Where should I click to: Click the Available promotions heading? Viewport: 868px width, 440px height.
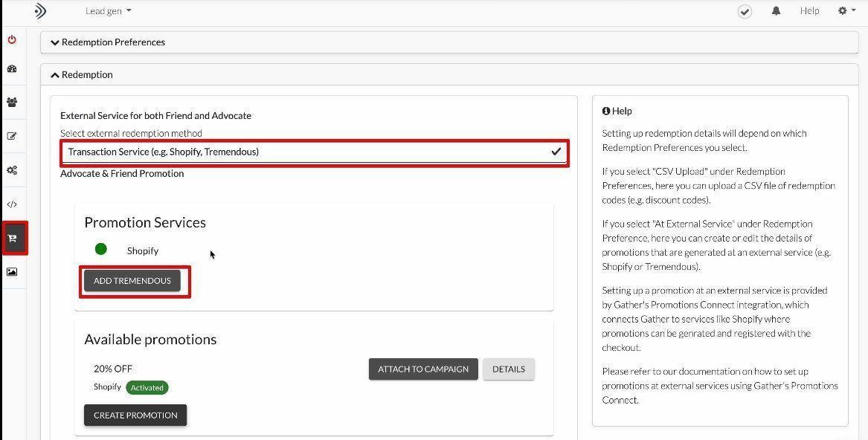pyautogui.click(x=150, y=339)
